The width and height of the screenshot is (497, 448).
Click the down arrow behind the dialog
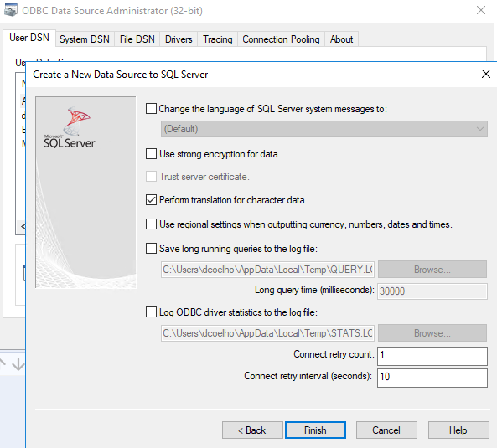(x=18, y=364)
